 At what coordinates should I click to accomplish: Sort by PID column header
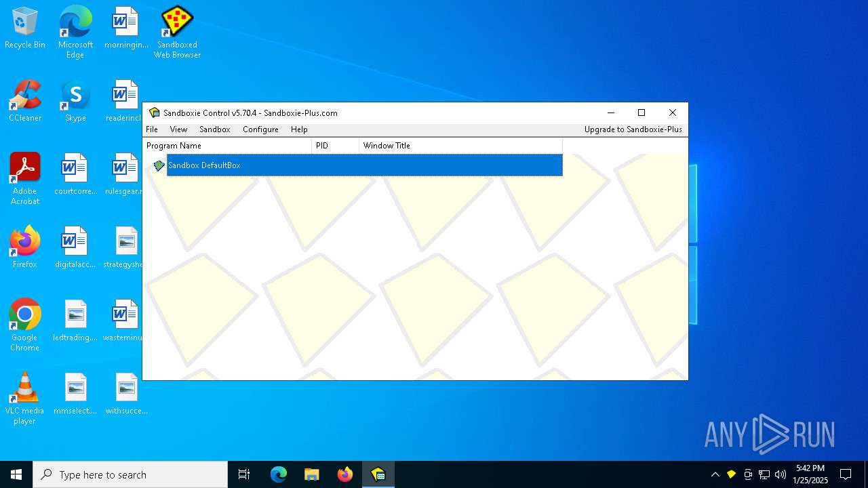335,146
